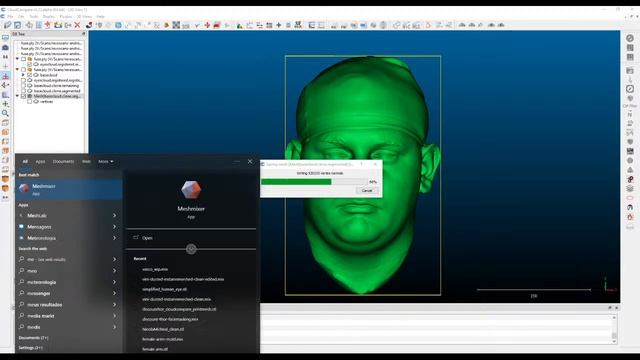Viewport: 640px width, 360px height.
Task: Open recent file simplified_human_eye.stl
Action: [164, 289]
